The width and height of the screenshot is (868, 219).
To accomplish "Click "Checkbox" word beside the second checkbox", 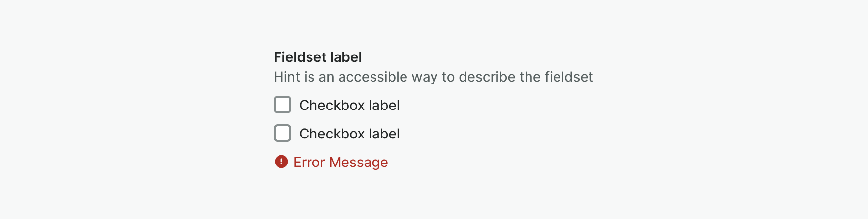I will [332, 134].
